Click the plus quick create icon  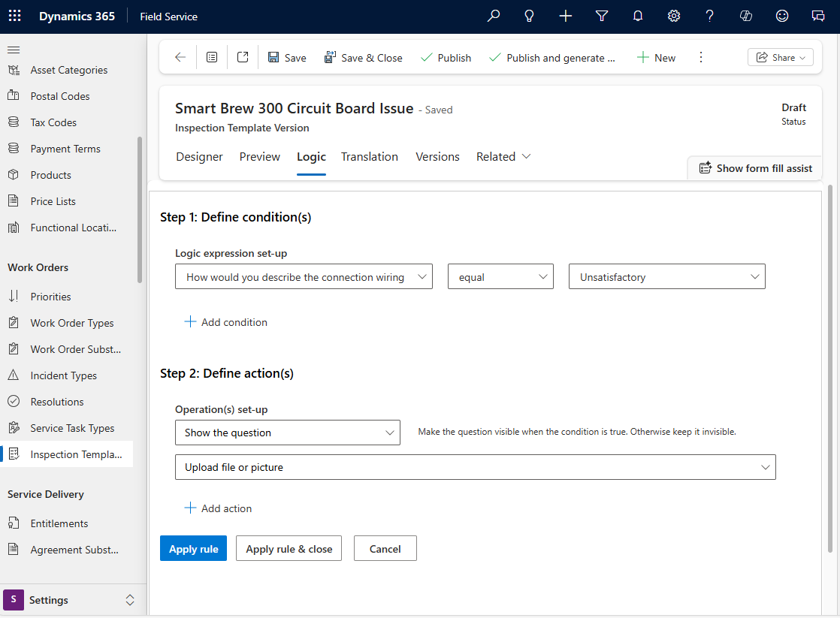[x=566, y=16]
